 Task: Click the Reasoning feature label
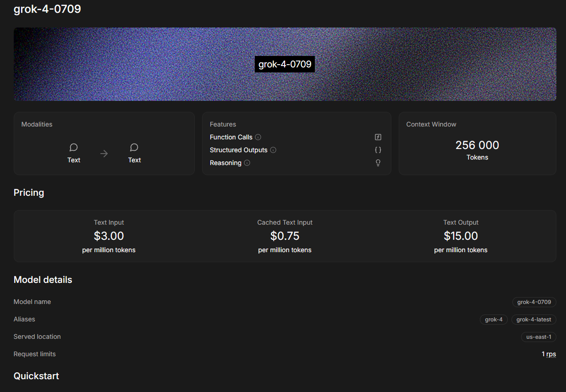(225, 163)
